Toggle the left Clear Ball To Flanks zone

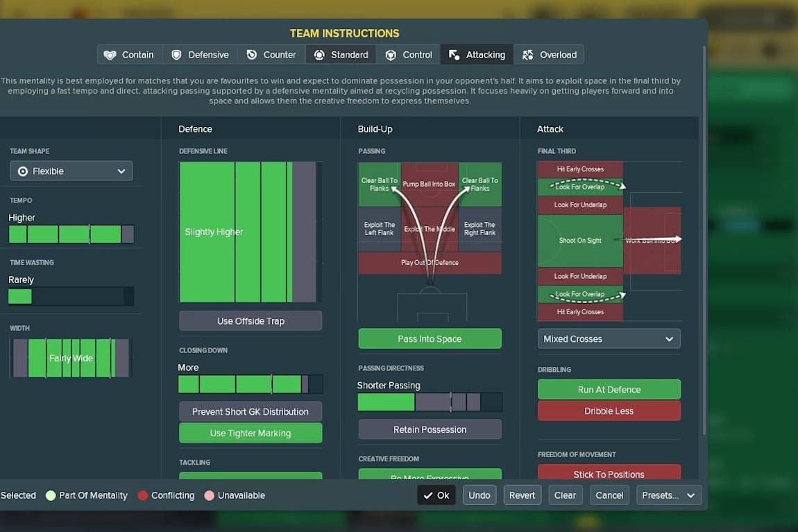click(380, 185)
